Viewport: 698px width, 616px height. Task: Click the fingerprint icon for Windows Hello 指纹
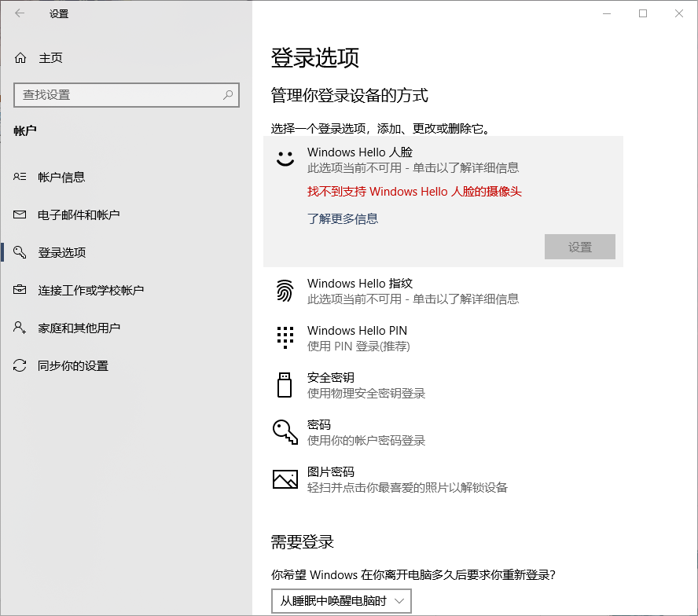[285, 291]
